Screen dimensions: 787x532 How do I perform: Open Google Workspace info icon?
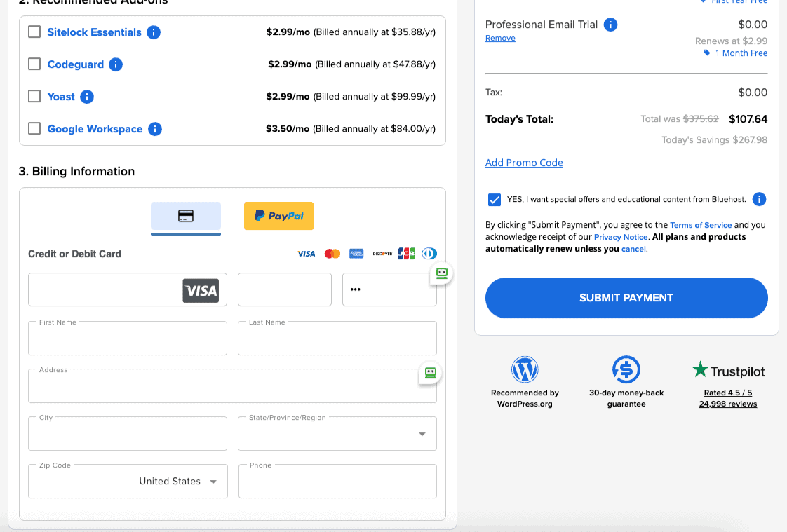[x=155, y=129]
